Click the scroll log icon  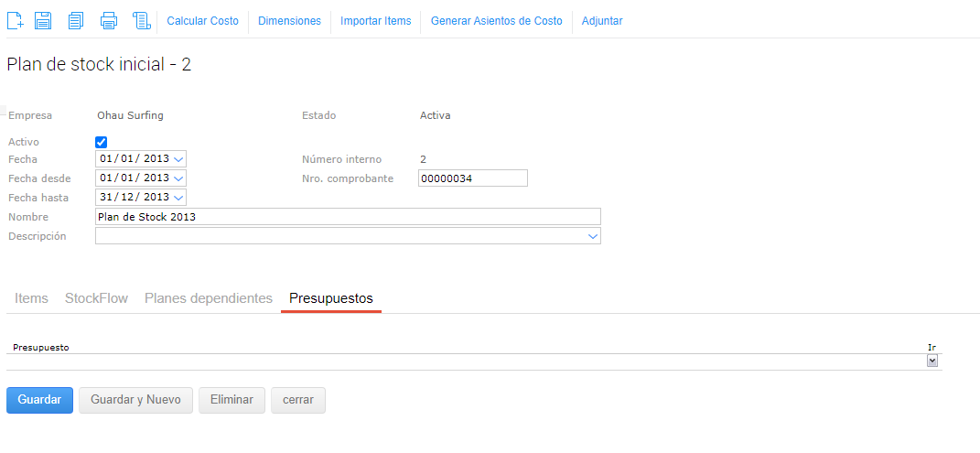142,21
